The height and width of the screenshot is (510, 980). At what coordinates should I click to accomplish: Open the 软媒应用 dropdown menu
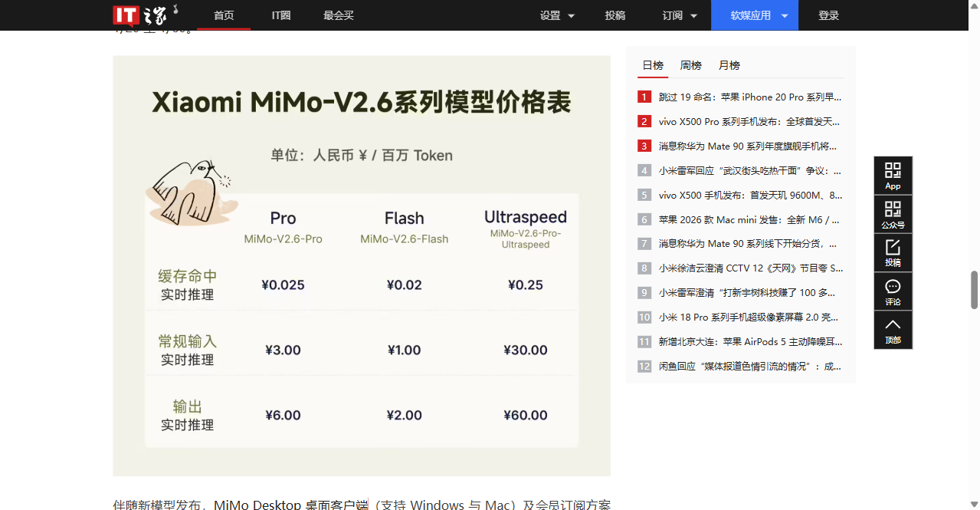point(755,15)
